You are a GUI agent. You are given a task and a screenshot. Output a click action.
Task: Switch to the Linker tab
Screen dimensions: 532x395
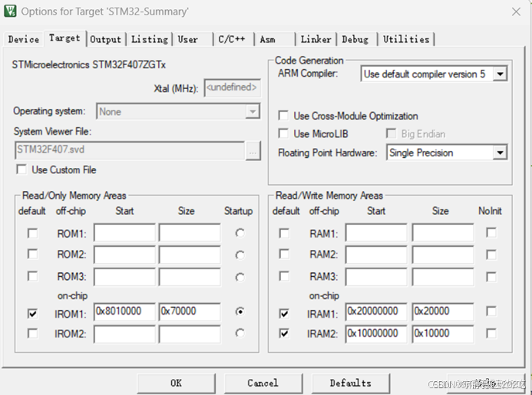tap(316, 39)
